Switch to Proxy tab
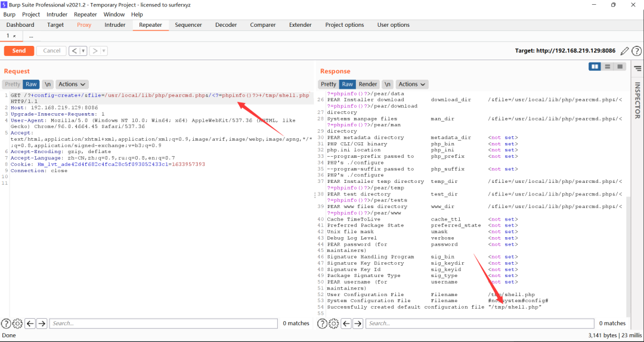 [84, 24]
